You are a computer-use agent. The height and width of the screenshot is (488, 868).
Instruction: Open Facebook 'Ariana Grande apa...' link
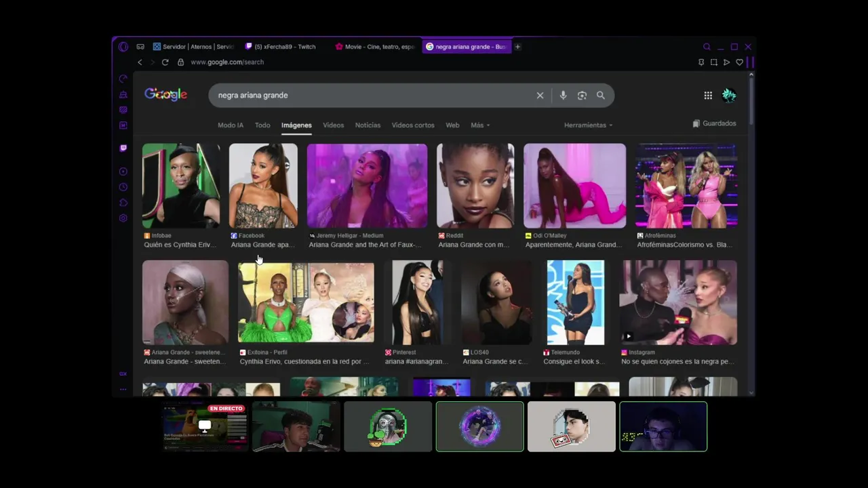262,245
